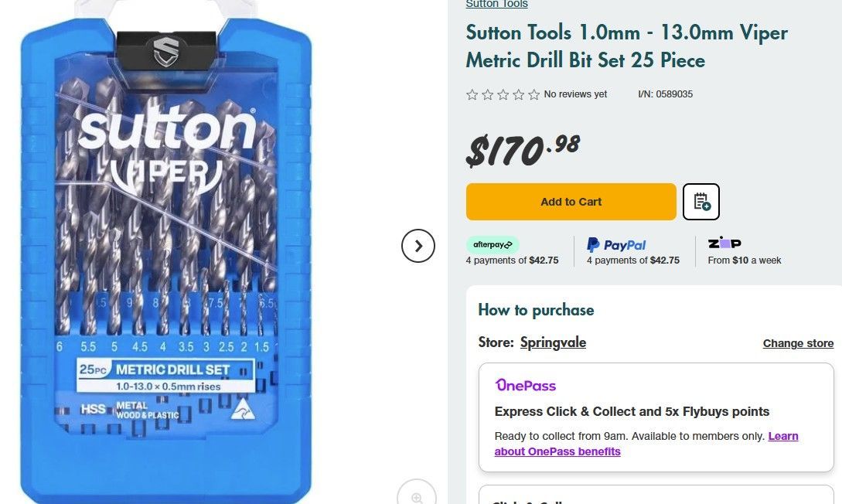Click the OnePass logo
The image size is (842, 504).
[525, 385]
